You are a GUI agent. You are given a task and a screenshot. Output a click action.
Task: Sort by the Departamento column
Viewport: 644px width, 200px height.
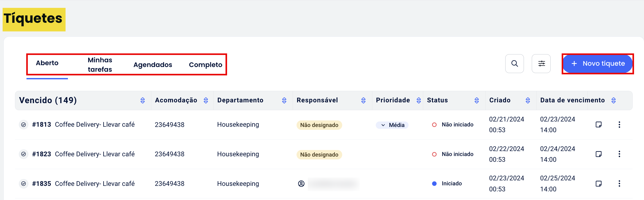284,101
